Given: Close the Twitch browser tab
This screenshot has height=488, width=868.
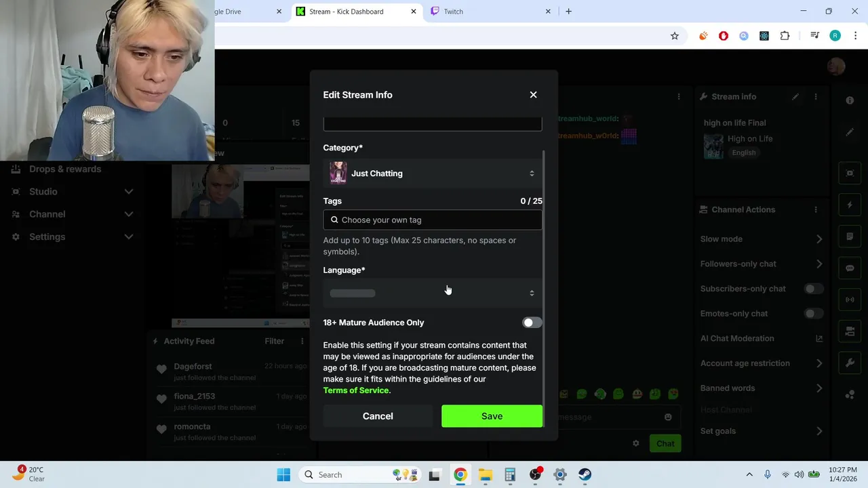Looking at the screenshot, I should (x=548, y=12).
